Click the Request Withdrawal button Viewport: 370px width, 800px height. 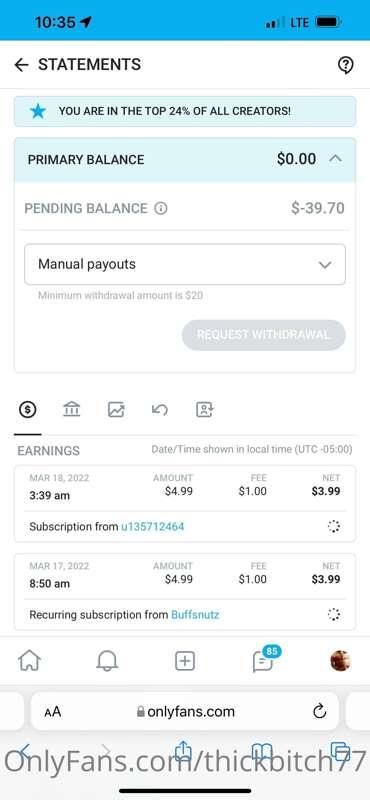click(263, 335)
